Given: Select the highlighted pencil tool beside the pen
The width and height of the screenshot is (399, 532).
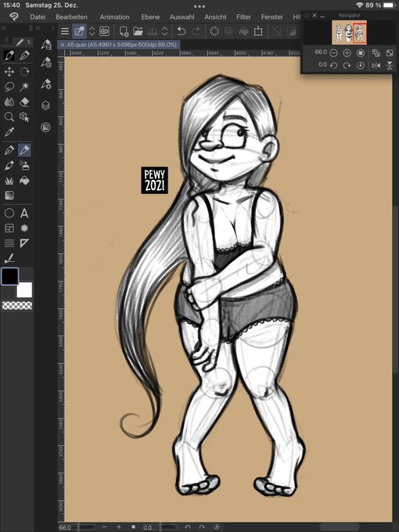Looking at the screenshot, I should [x=24, y=149].
